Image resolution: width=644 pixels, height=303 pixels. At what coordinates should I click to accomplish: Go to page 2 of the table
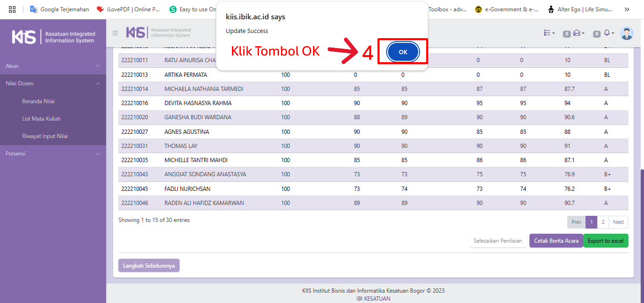tap(603, 222)
